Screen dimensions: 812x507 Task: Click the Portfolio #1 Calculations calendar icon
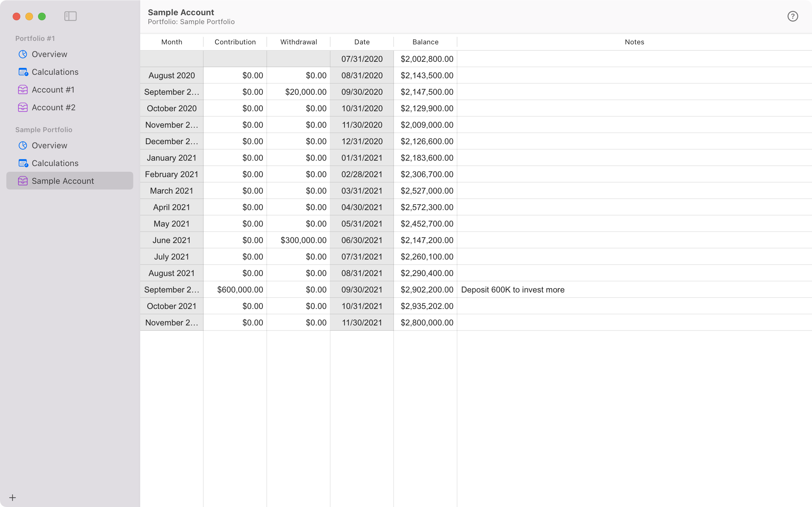(x=23, y=72)
